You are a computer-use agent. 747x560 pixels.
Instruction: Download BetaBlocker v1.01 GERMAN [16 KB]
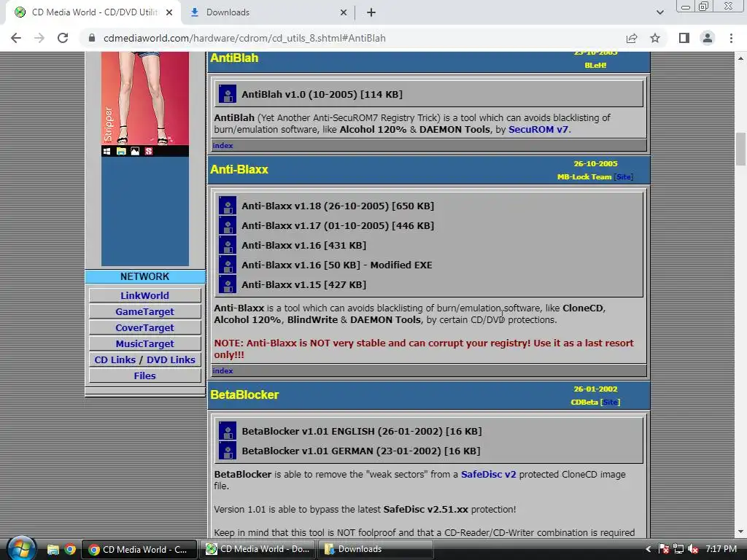(360, 451)
